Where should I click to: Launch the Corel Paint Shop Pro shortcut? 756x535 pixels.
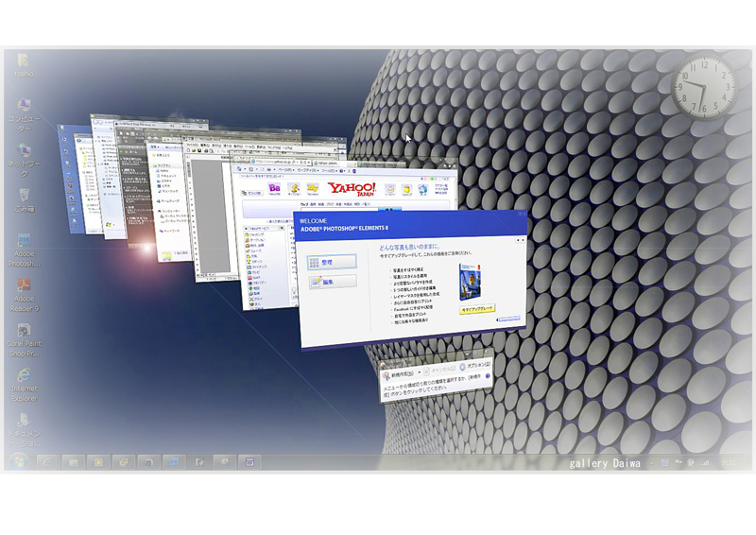coord(24,340)
